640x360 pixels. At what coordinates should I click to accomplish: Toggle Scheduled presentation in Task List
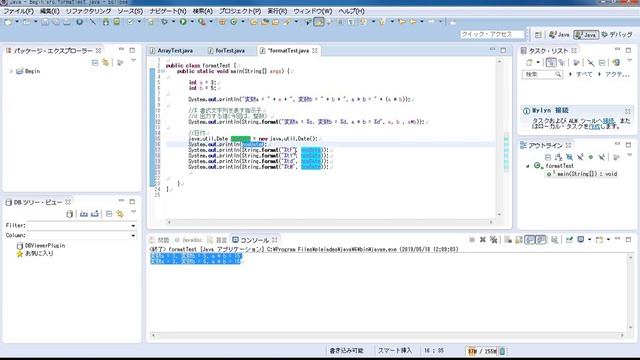click(x=562, y=62)
